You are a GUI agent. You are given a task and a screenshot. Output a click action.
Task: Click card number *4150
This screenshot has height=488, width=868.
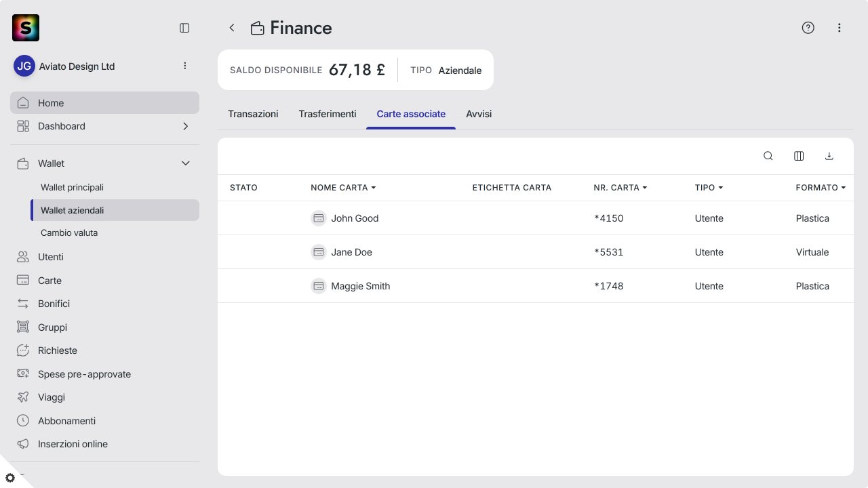[608, 218]
